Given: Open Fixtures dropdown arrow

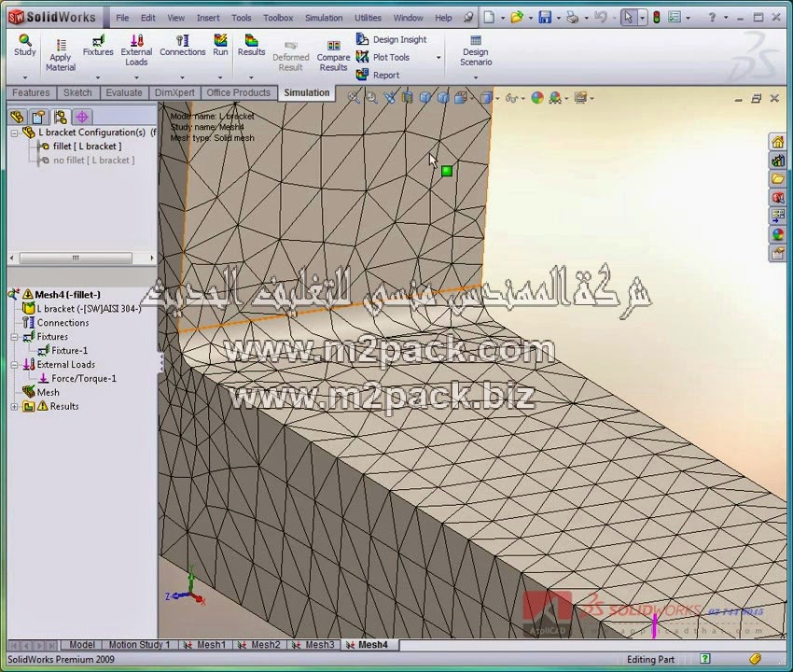Looking at the screenshot, I should click(98, 77).
